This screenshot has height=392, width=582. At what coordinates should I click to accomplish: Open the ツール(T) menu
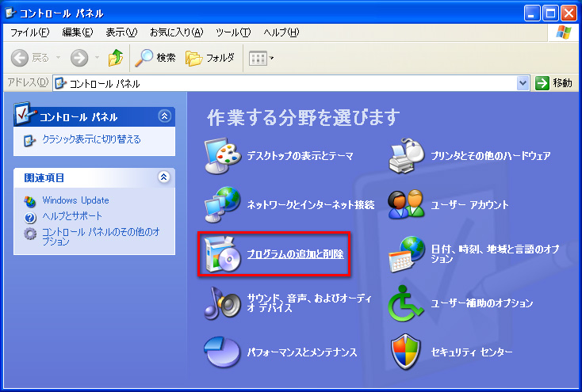pos(232,32)
